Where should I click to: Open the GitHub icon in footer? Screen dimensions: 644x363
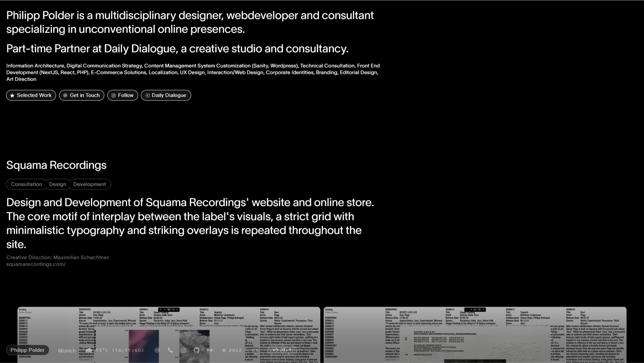tap(197, 350)
